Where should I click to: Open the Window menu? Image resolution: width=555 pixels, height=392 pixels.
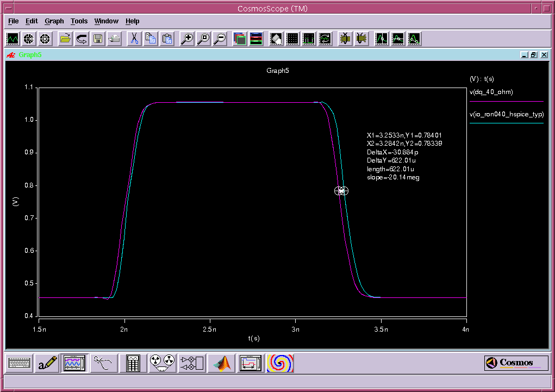pos(106,21)
